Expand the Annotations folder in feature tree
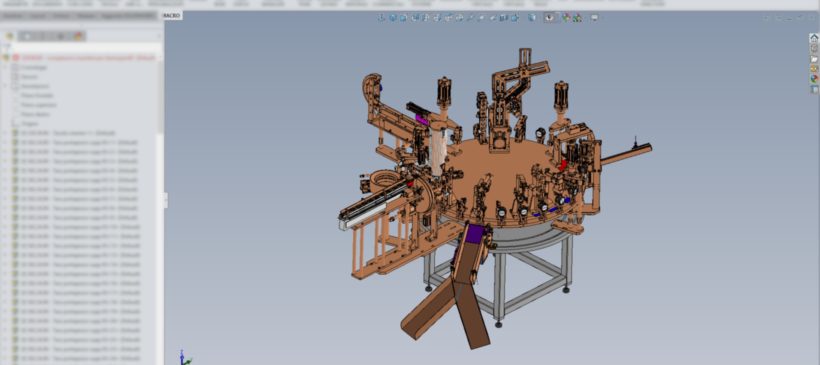 5,86
